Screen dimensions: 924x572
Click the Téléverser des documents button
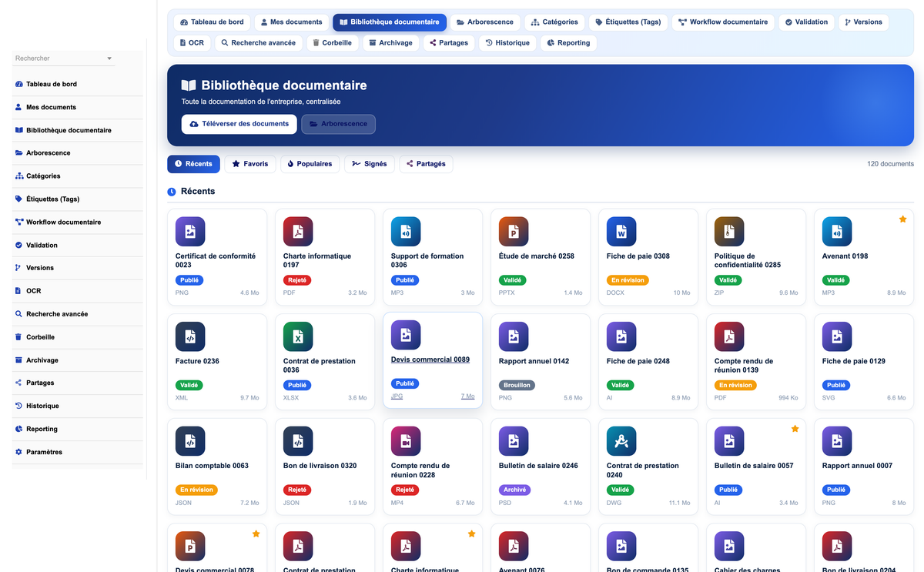(x=239, y=124)
